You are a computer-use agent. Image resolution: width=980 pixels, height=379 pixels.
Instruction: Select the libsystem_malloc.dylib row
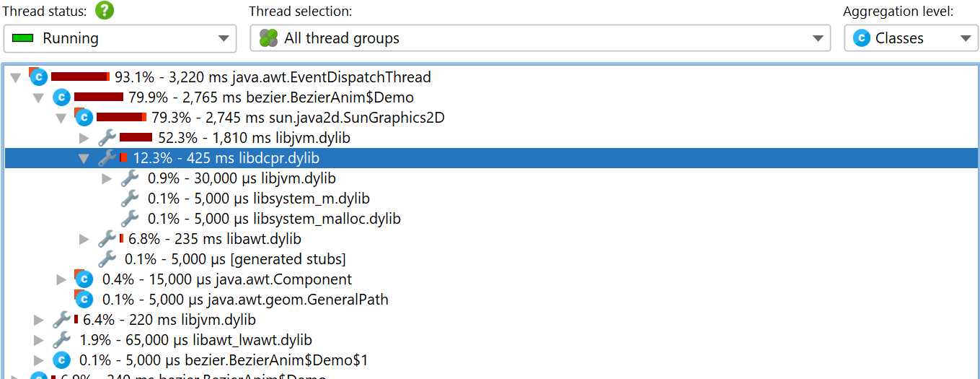492,218
